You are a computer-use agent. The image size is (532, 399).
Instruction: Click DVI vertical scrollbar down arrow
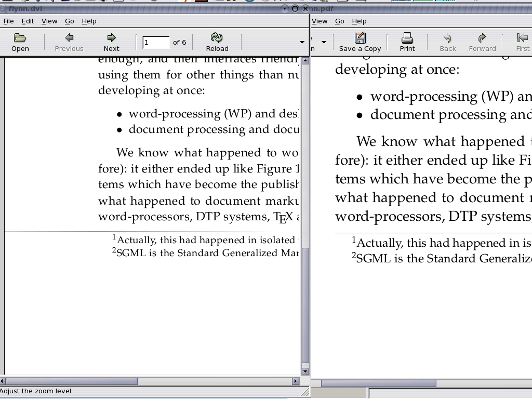[x=305, y=371]
